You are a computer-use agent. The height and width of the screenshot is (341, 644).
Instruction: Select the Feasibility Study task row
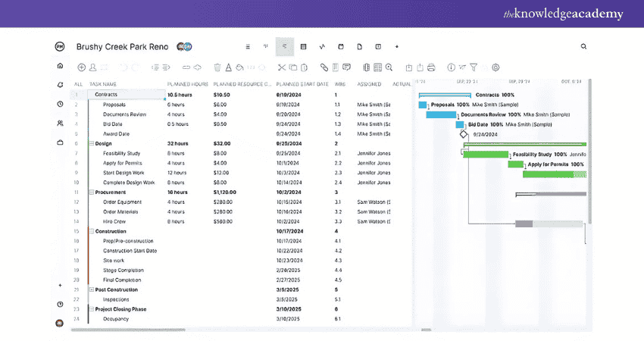pos(121,153)
